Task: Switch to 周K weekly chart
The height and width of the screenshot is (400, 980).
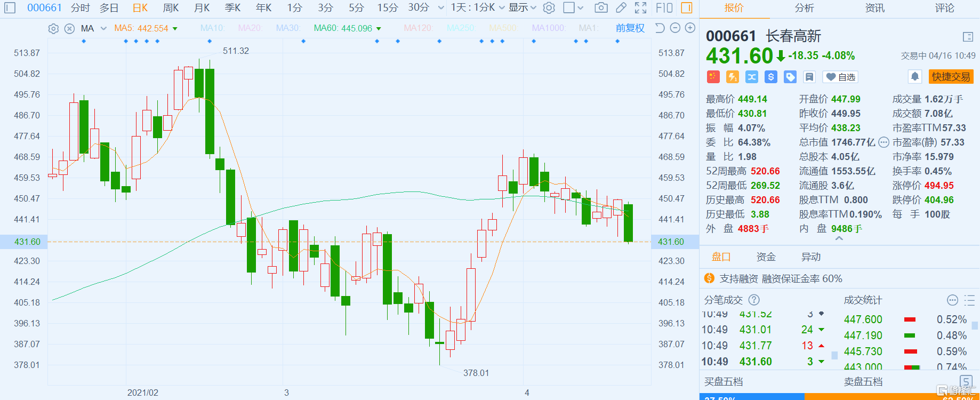Action: point(171,8)
